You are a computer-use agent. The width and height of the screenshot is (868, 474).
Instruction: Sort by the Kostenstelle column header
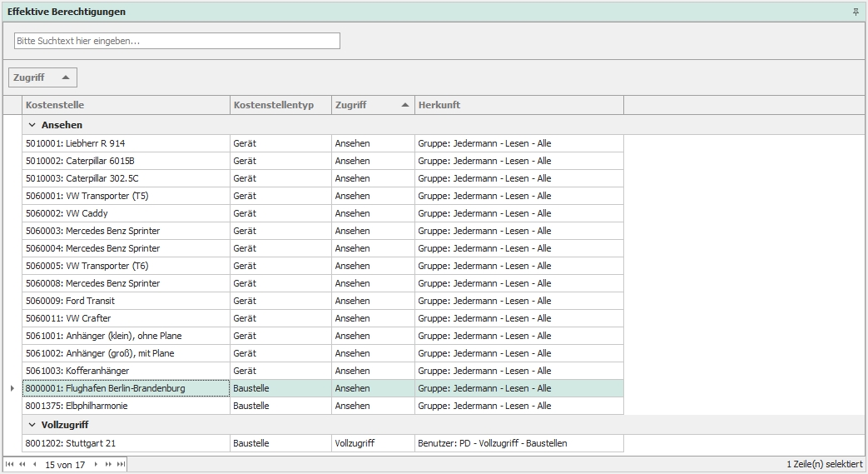[x=125, y=105]
